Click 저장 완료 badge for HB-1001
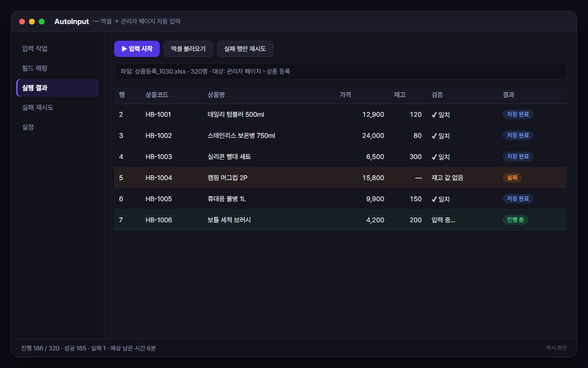The image size is (588, 368). 518,114
